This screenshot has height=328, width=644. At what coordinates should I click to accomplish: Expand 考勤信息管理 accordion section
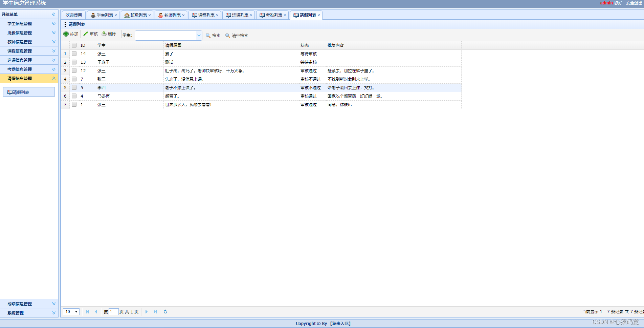29,69
